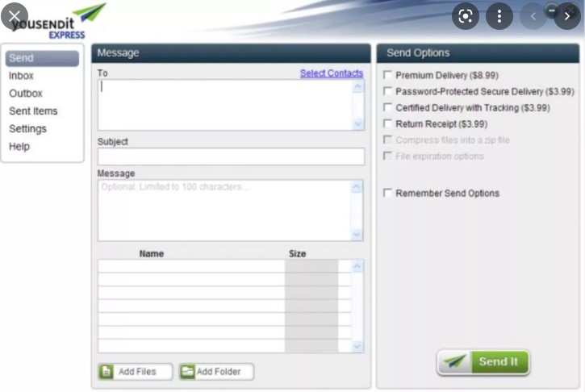This screenshot has height=392, width=585.
Task: Click the folder icon on Add Folder
Action: point(187,371)
